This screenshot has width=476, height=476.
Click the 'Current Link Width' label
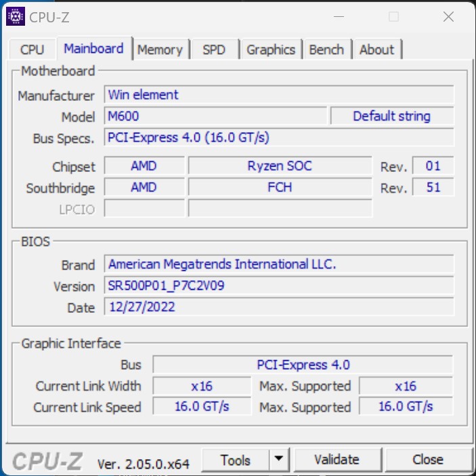coord(88,386)
